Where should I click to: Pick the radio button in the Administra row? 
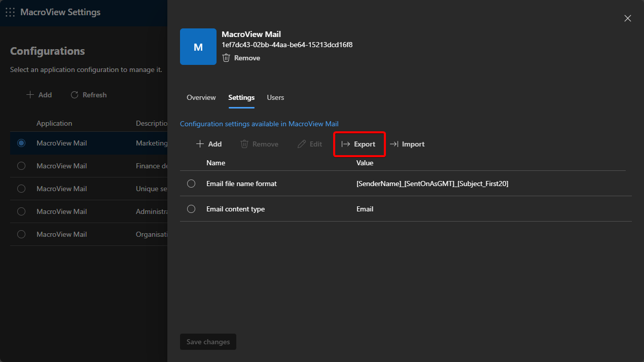tap(21, 211)
